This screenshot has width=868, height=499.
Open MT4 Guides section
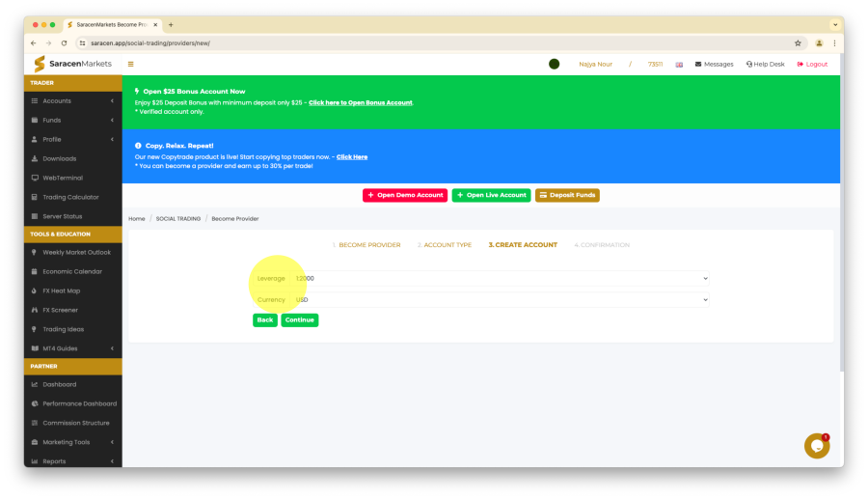coord(72,348)
